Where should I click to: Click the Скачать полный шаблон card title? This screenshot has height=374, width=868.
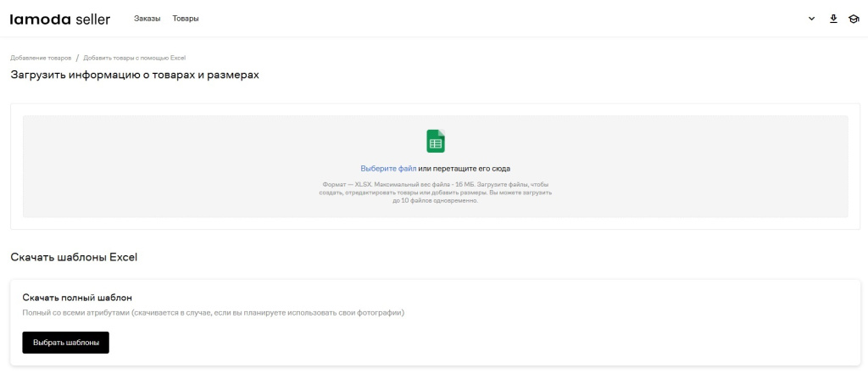77,298
